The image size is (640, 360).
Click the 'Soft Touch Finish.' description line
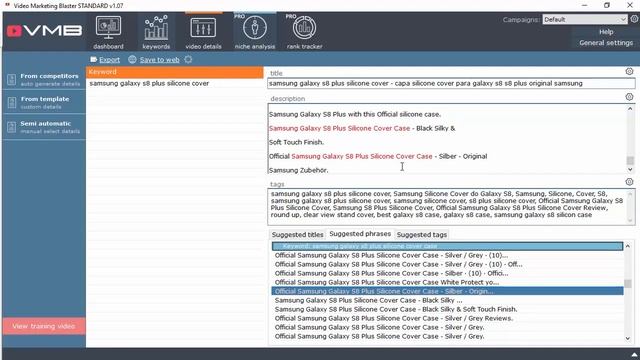296,142
